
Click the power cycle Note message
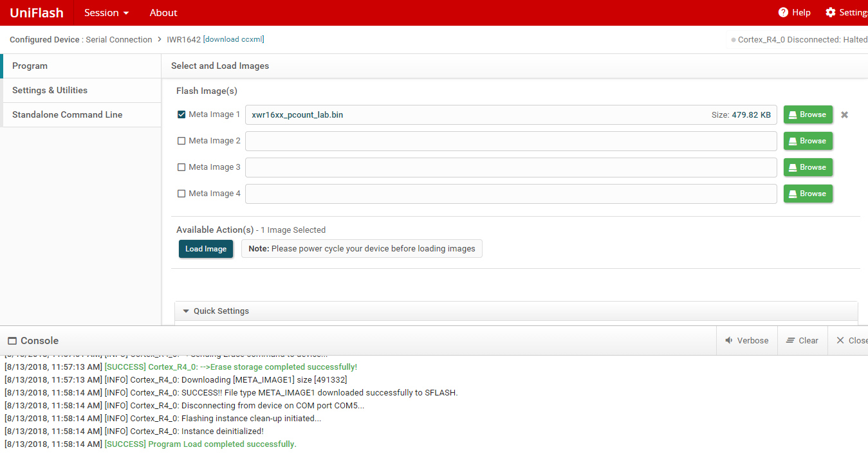pyautogui.click(x=362, y=249)
